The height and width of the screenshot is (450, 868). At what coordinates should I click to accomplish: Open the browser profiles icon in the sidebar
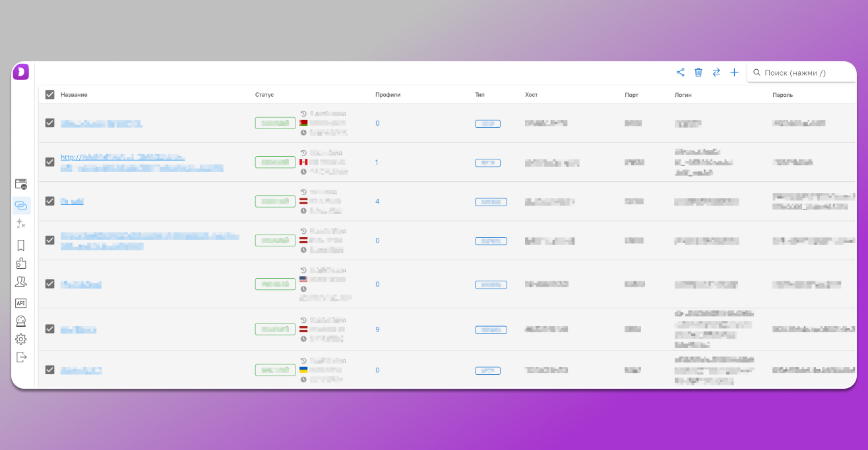coord(21,184)
